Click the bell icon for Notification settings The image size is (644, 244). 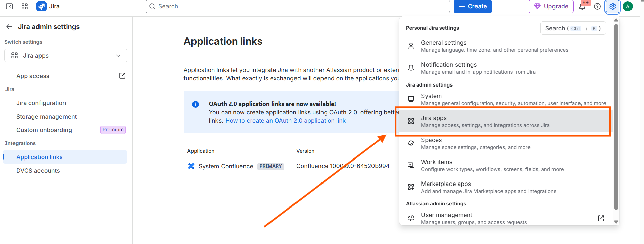[x=411, y=68]
